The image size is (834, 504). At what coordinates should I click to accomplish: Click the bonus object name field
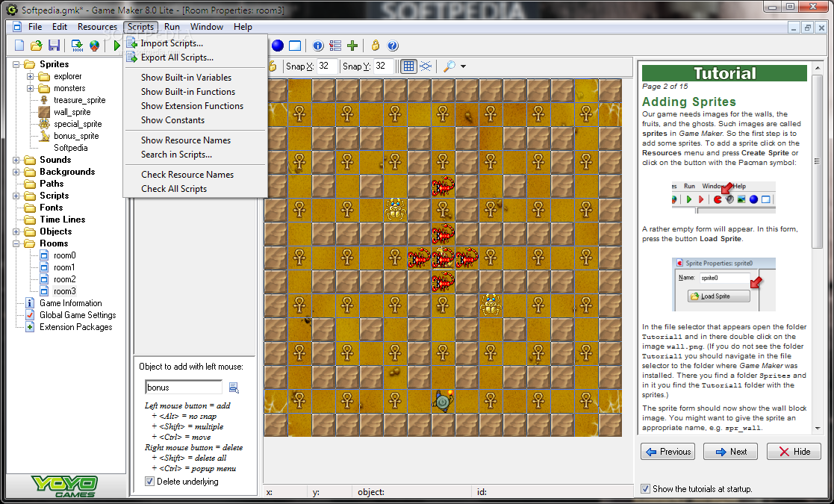184,388
